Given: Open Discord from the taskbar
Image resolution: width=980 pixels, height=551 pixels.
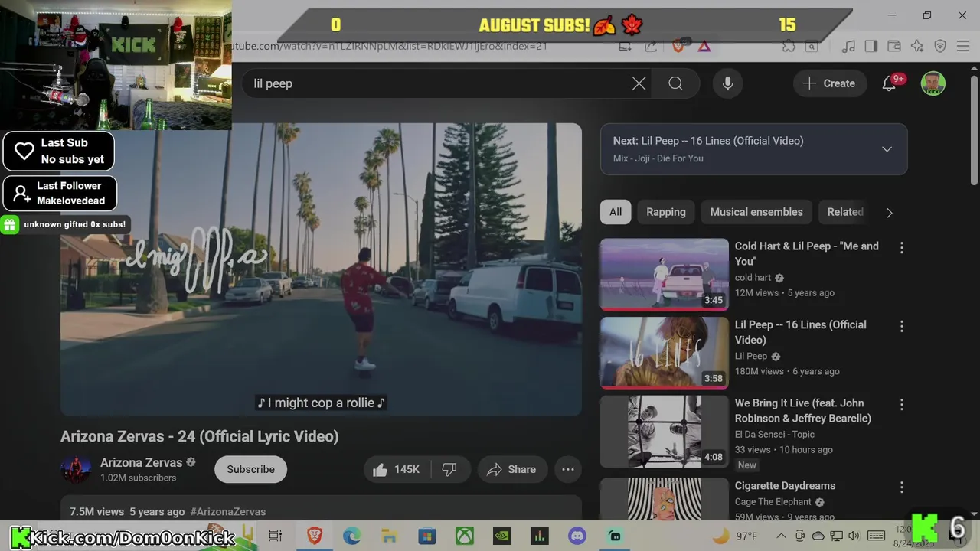Looking at the screenshot, I should point(577,536).
